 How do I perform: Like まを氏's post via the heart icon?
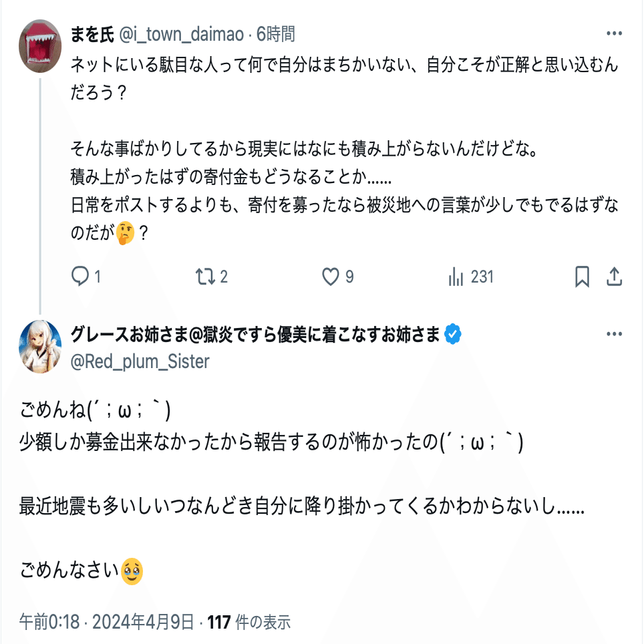point(331,277)
